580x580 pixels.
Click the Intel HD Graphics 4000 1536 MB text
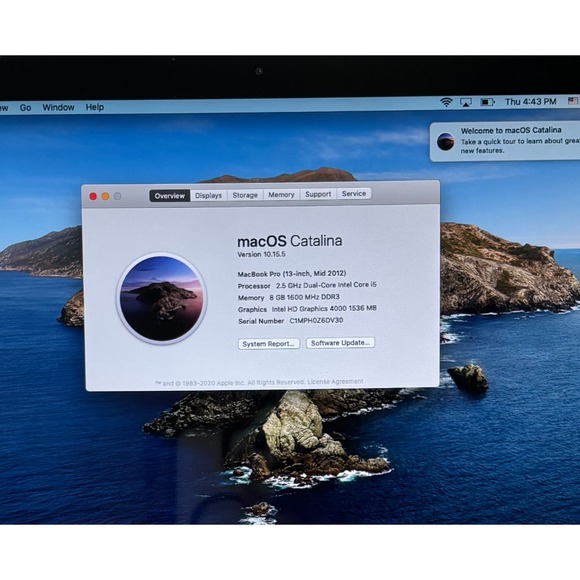point(324,308)
